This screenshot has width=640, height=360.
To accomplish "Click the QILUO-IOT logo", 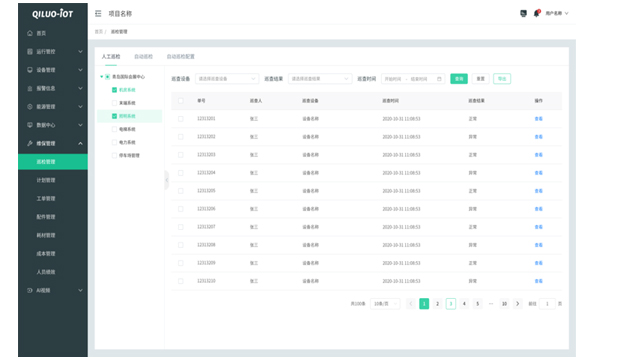I will pos(53,14).
